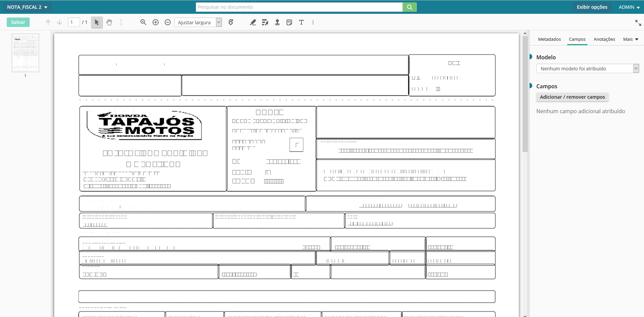This screenshot has width=644, height=317.
Task: Switch to the Anotações tab
Action: coord(604,39)
